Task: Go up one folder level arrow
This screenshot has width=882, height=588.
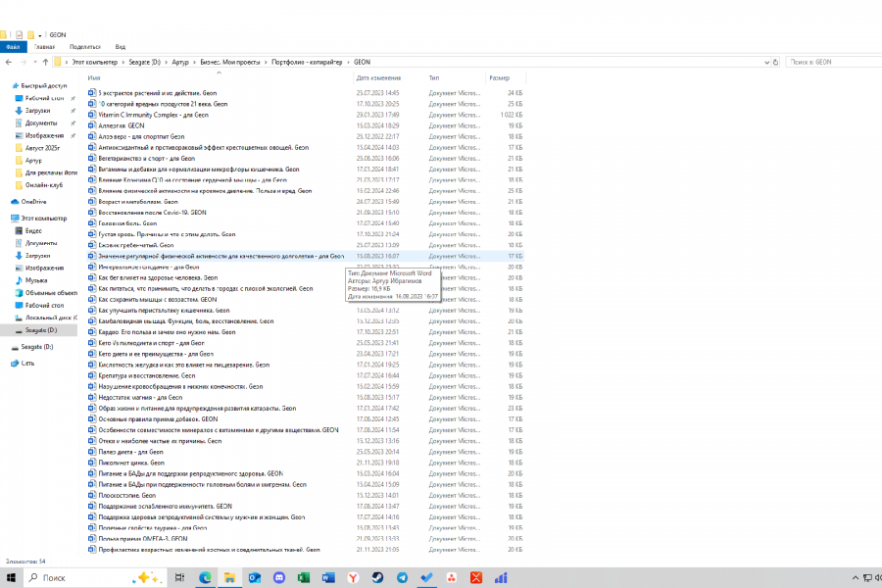Action: 45,62
